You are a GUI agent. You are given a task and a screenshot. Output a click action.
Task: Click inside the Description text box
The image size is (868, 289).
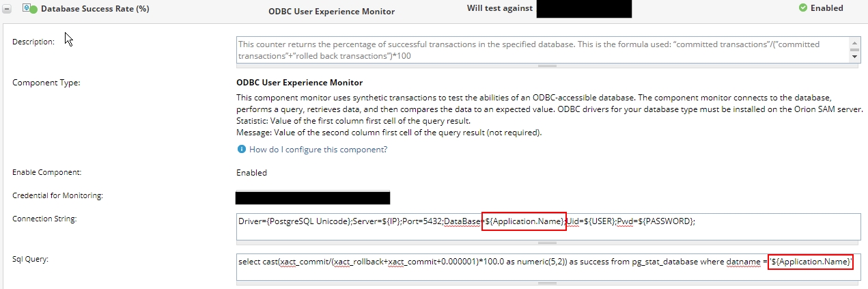tap(543, 50)
